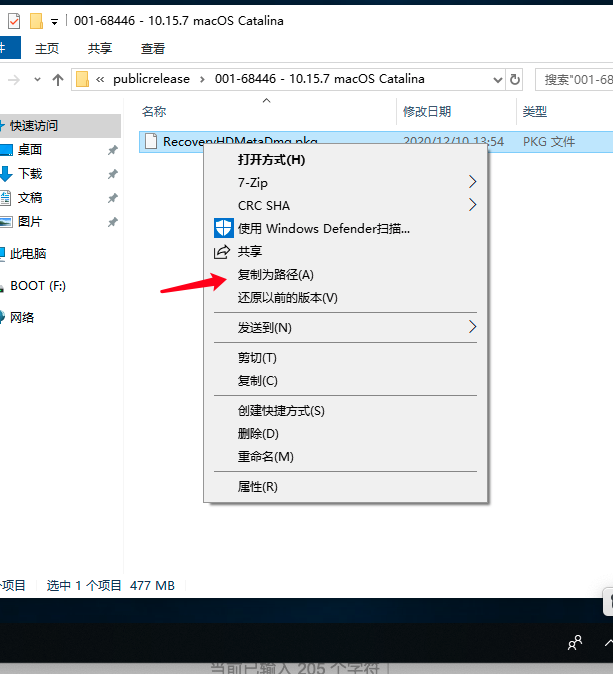Select 网络 in the navigation pane
Image resolution: width=613 pixels, height=674 pixels.
click(21, 318)
